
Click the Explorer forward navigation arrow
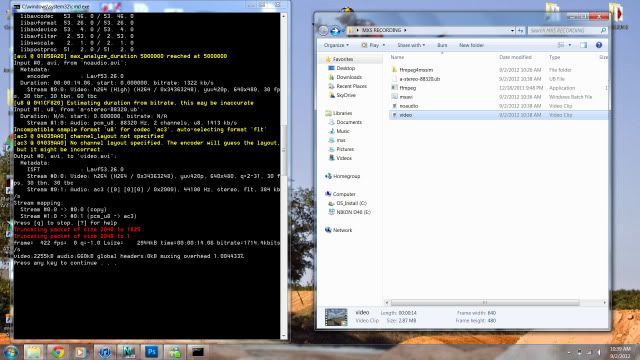point(335,30)
